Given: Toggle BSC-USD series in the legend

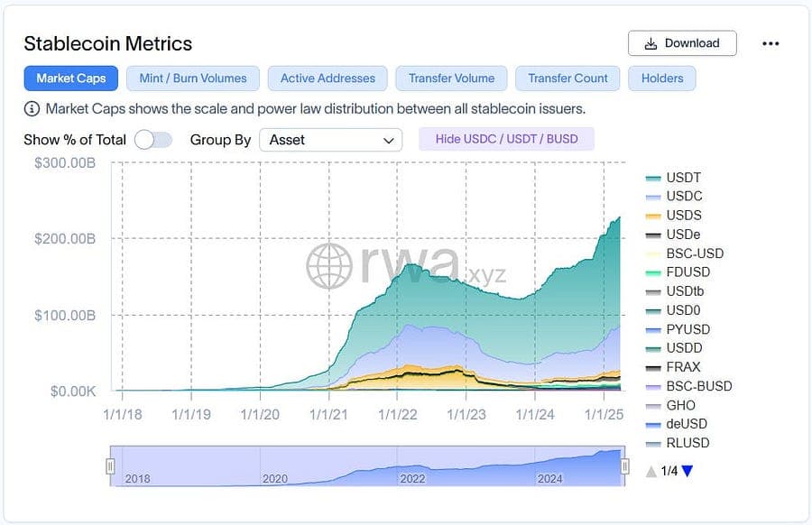Looking at the screenshot, I should click(x=685, y=253).
